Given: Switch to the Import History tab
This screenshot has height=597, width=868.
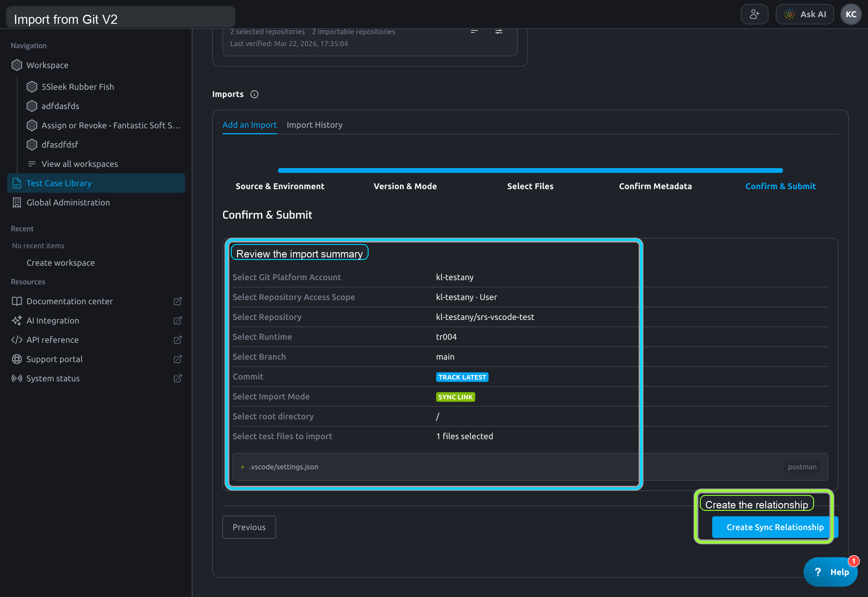Looking at the screenshot, I should click(x=314, y=125).
